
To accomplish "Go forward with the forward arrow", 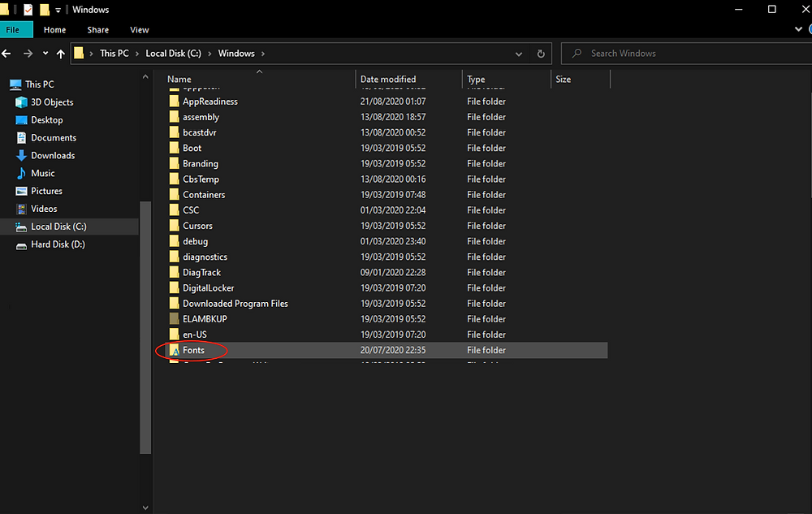I will (x=28, y=54).
